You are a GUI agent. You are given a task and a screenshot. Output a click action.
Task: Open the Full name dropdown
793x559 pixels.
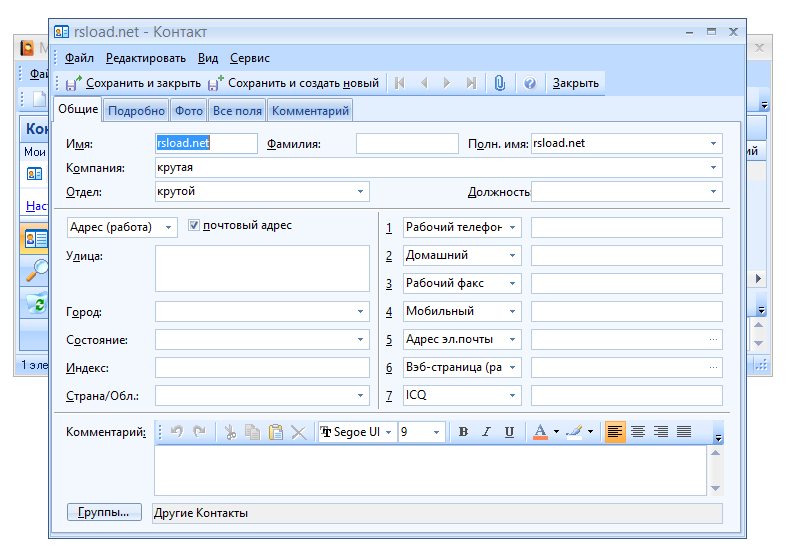pos(713,144)
